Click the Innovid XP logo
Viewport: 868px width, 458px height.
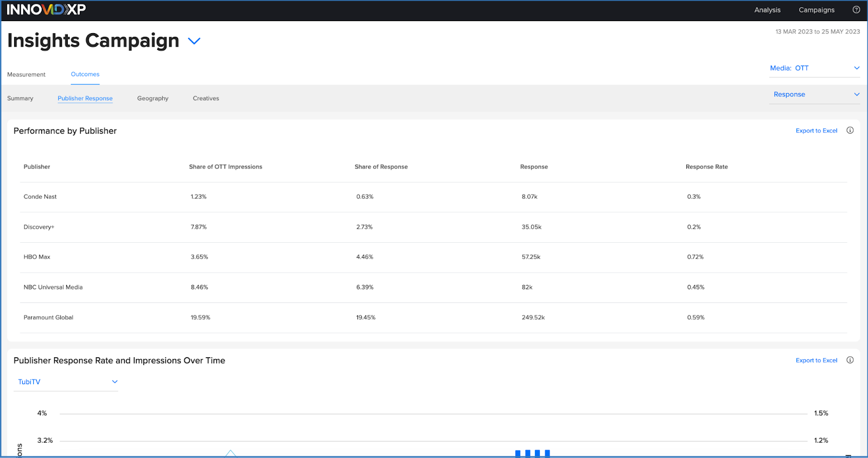tap(46, 10)
